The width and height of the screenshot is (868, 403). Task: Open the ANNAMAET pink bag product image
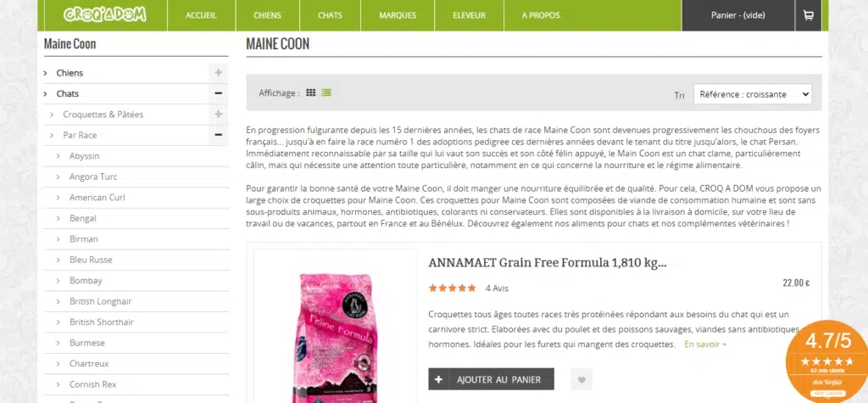coord(336,333)
